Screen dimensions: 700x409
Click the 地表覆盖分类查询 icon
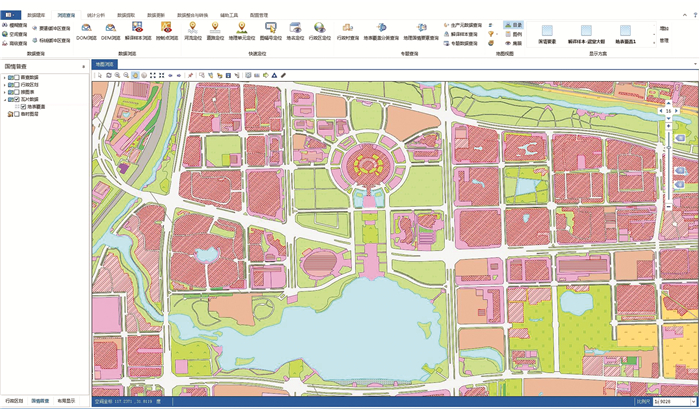[x=380, y=29]
